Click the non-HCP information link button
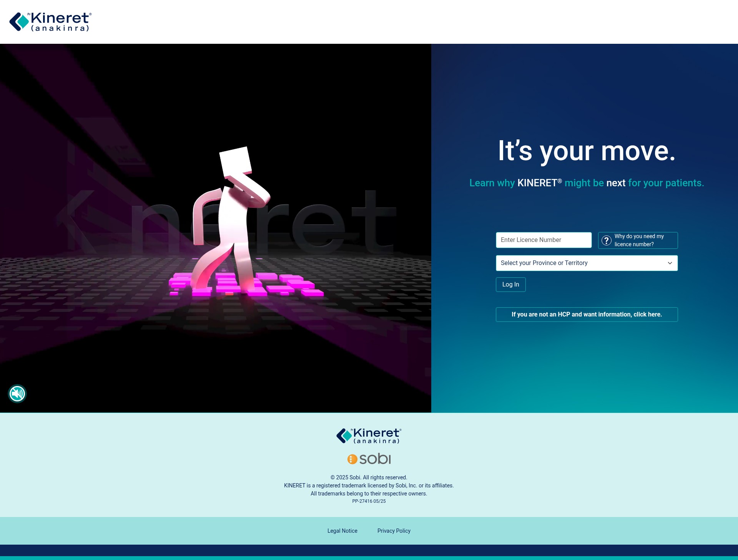Image resolution: width=738 pixels, height=560 pixels. (587, 315)
